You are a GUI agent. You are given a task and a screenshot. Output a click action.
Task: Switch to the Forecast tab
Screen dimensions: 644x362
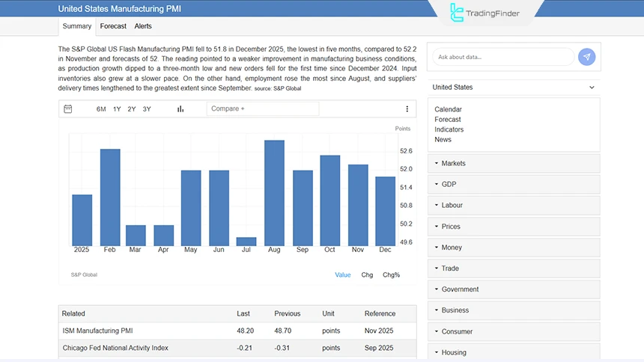[x=113, y=26]
